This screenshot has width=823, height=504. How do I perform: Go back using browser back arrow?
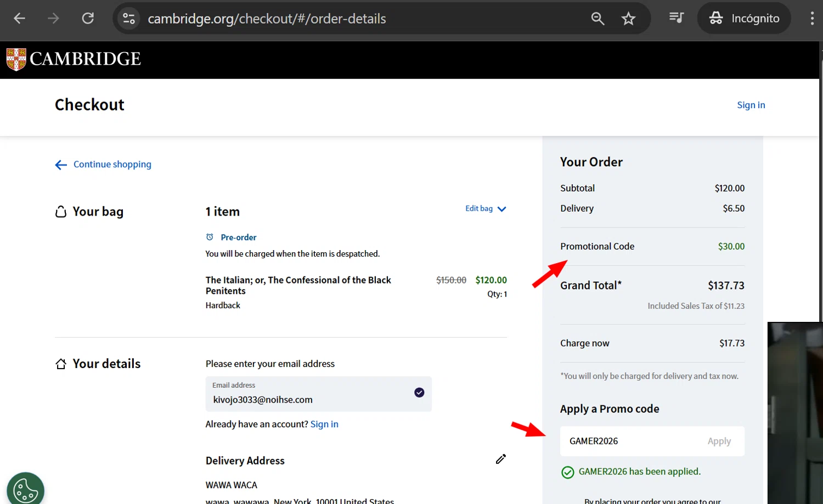[19, 19]
